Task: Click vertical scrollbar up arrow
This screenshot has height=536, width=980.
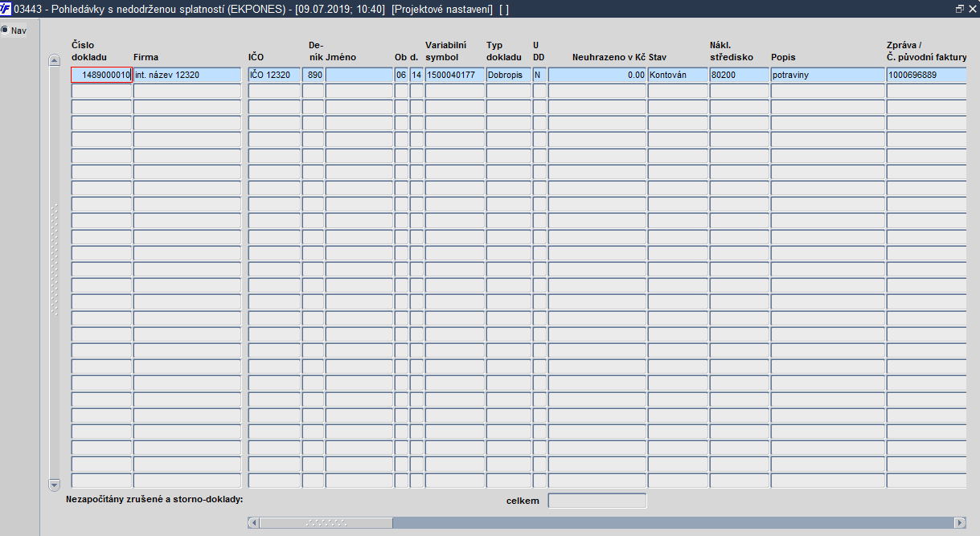Action: pyautogui.click(x=55, y=60)
